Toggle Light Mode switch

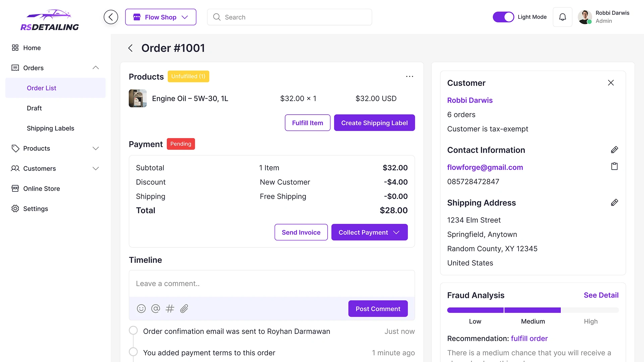(x=503, y=17)
